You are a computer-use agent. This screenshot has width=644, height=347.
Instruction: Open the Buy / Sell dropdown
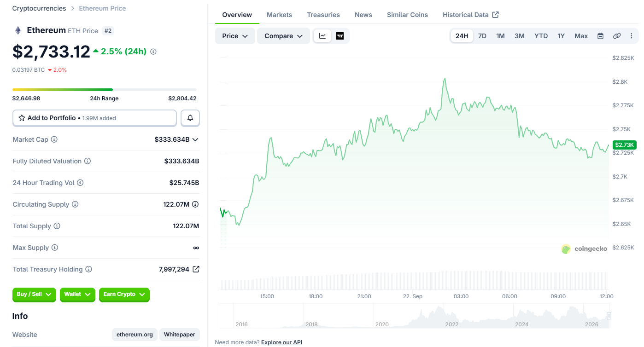(x=34, y=295)
